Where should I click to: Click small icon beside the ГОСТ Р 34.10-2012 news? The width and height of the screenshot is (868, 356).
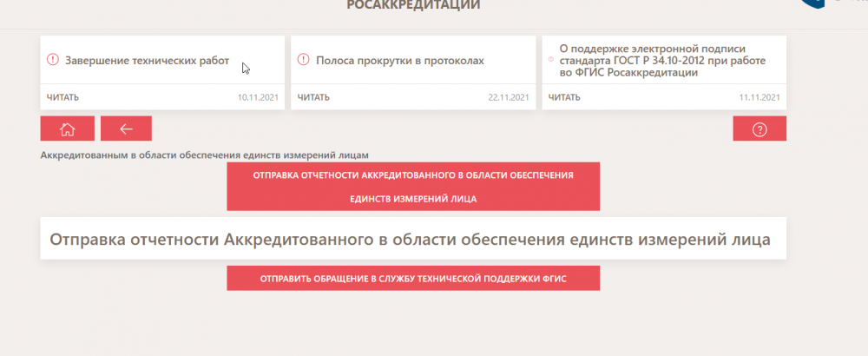click(550, 61)
